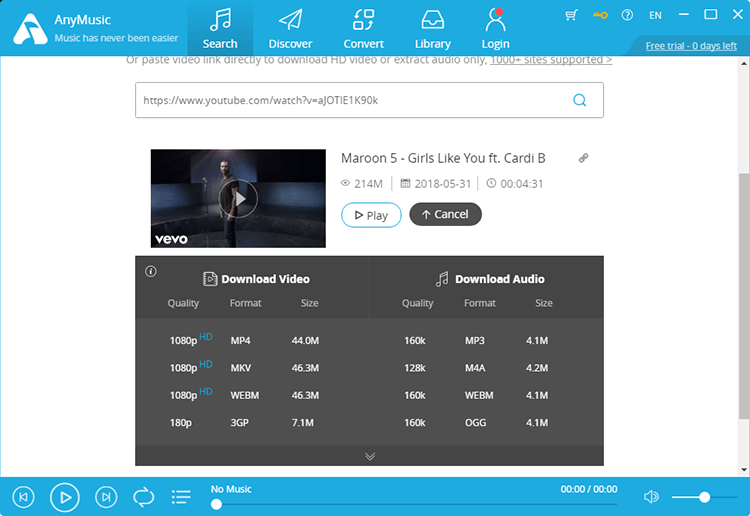The image size is (750, 516).
Task: Click the scrollbar down arrow
Action: click(744, 470)
